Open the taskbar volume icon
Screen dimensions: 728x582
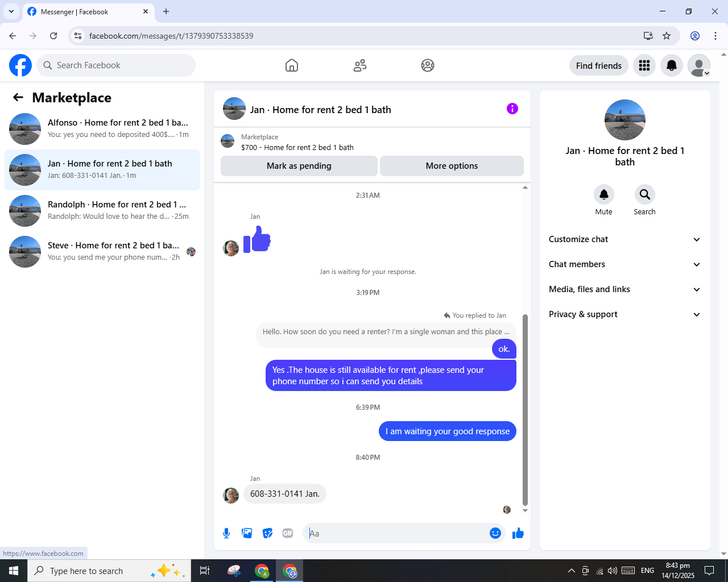click(x=613, y=571)
